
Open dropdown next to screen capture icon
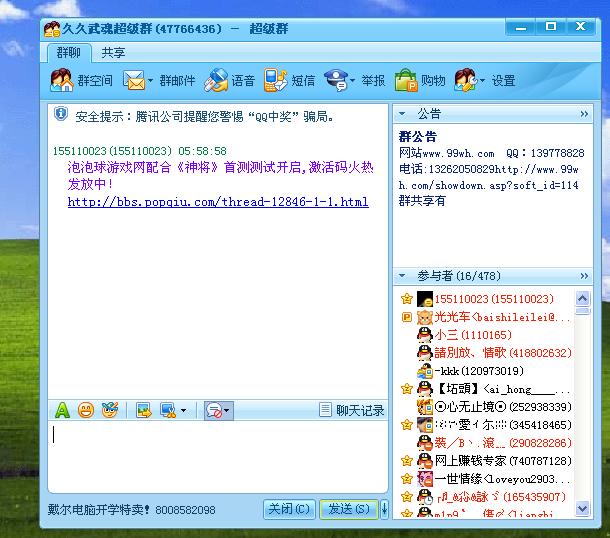tap(183, 410)
